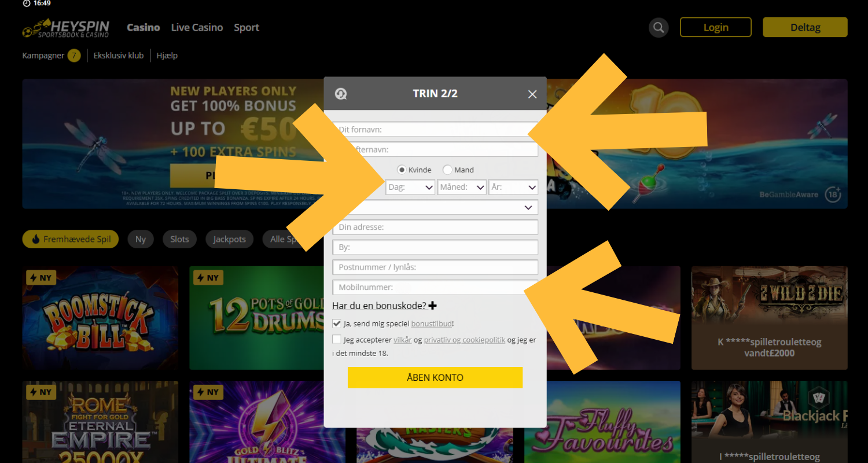Click the 18+ age restriction badge
The width and height of the screenshot is (868, 463).
[833, 194]
